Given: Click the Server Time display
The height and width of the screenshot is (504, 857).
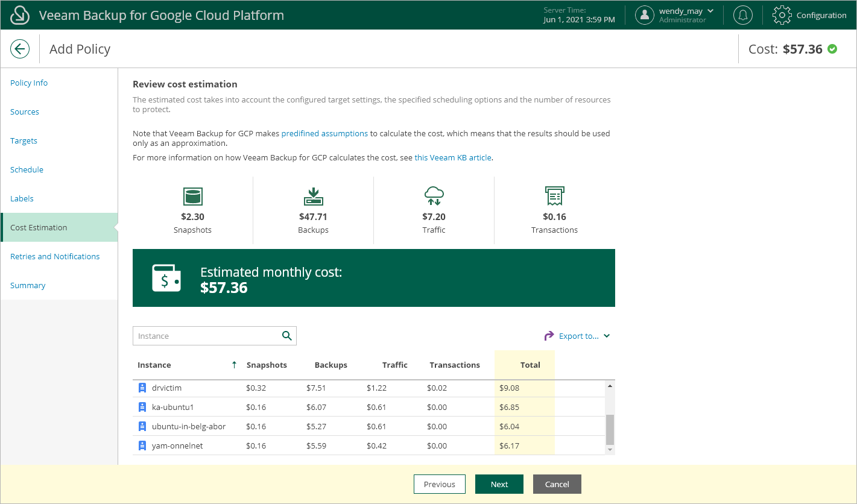Looking at the screenshot, I should pos(579,15).
